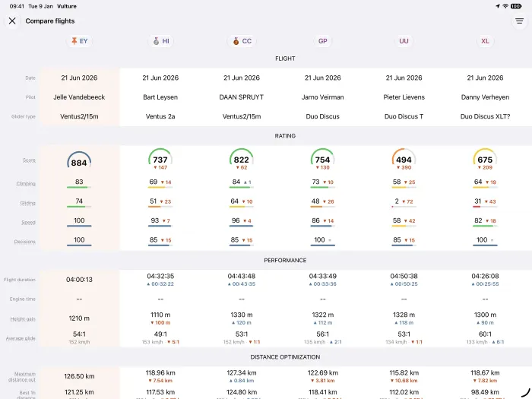Tap the Score row label
This screenshot has height=399, width=532.
(29, 160)
